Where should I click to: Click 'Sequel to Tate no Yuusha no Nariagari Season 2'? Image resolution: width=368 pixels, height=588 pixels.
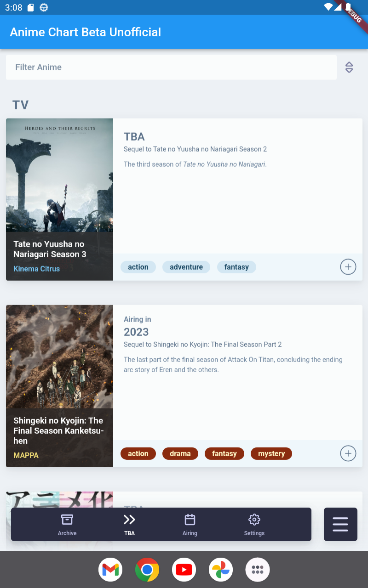(x=195, y=149)
